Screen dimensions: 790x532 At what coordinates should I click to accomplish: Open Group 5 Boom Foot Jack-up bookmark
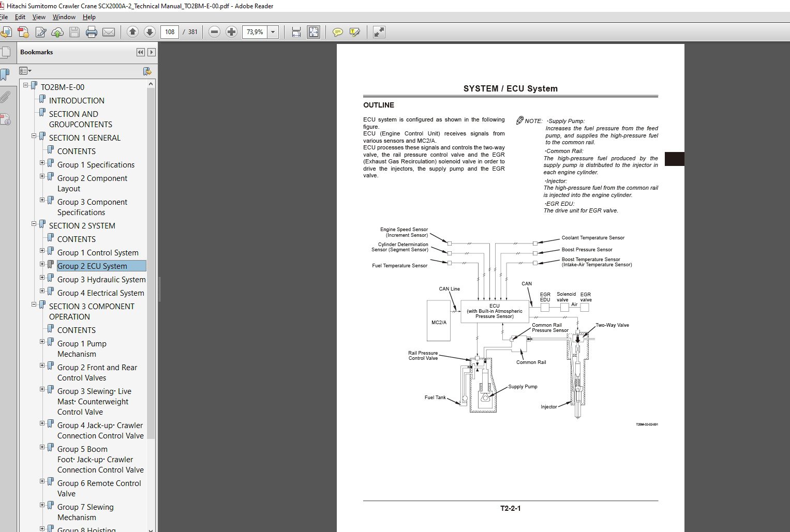coord(100,460)
